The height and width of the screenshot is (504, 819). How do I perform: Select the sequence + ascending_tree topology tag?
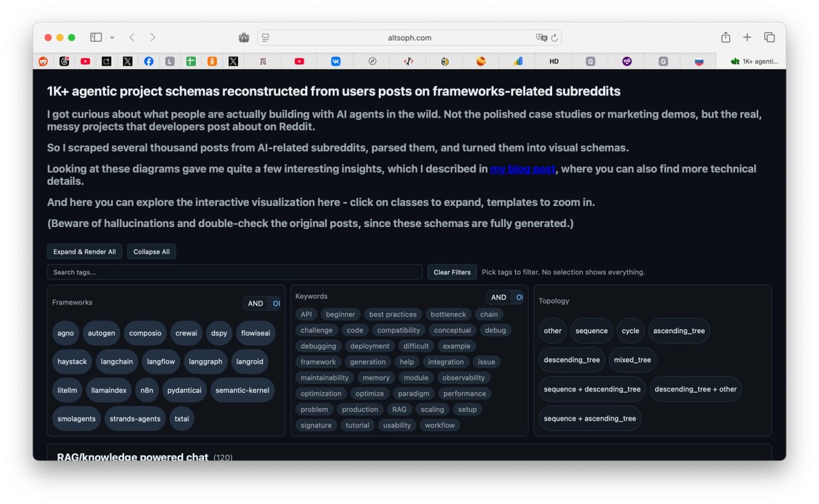tap(590, 419)
